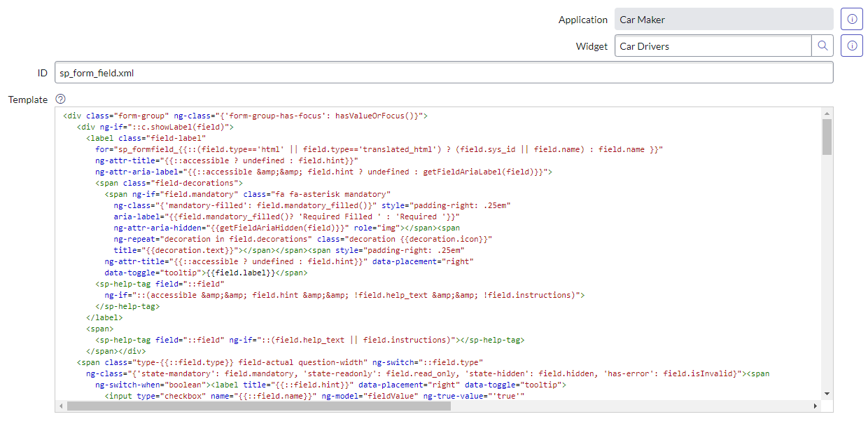Image resolution: width=868 pixels, height=426 pixels.
Task: Click the info icon beside Car Maker application
Action: (x=851, y=19)
